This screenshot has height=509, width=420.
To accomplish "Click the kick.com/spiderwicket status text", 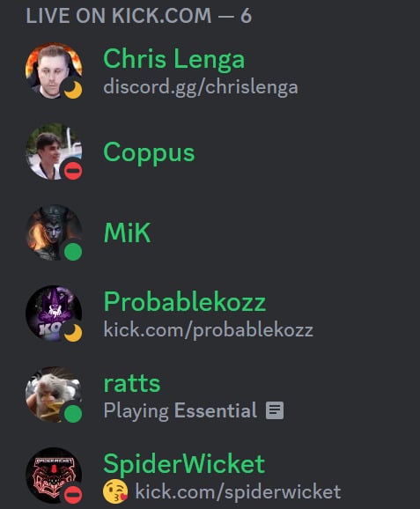I will click(238, 491).
